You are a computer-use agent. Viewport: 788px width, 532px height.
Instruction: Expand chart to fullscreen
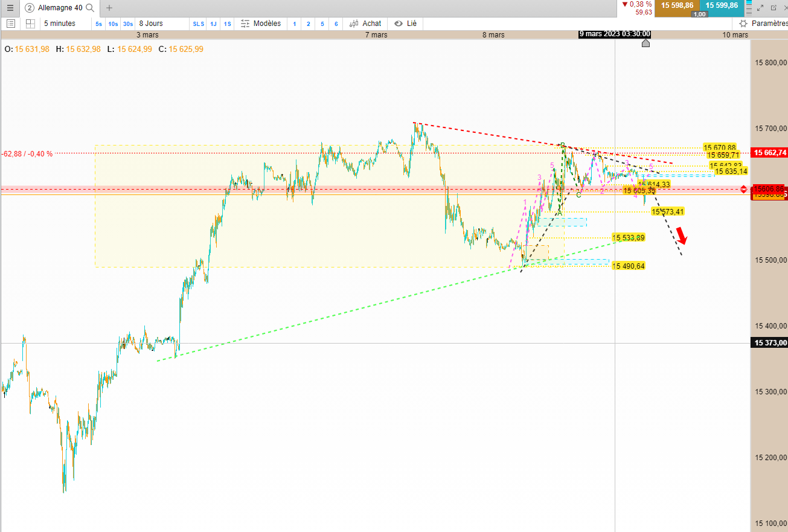coord(761,8)
